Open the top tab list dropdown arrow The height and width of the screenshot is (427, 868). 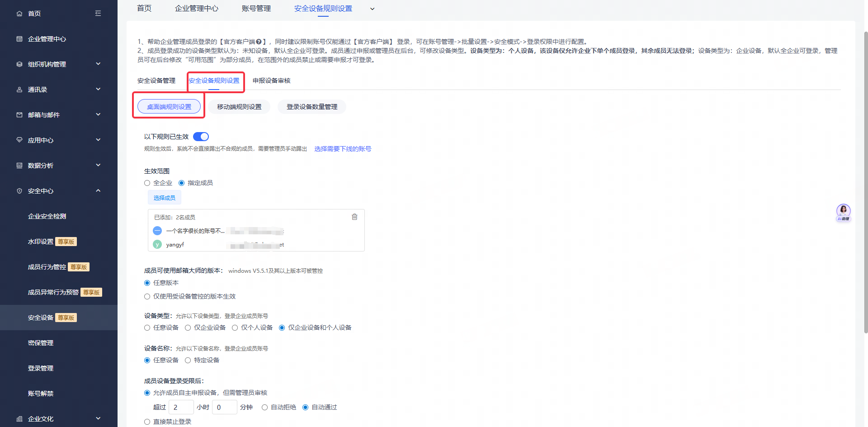[372, 9]
